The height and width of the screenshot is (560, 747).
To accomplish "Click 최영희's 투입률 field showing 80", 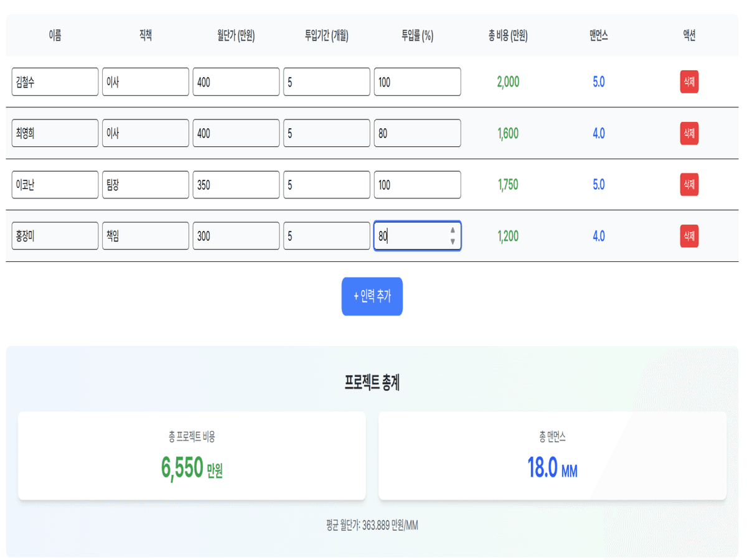I will [x=417, y=133].
